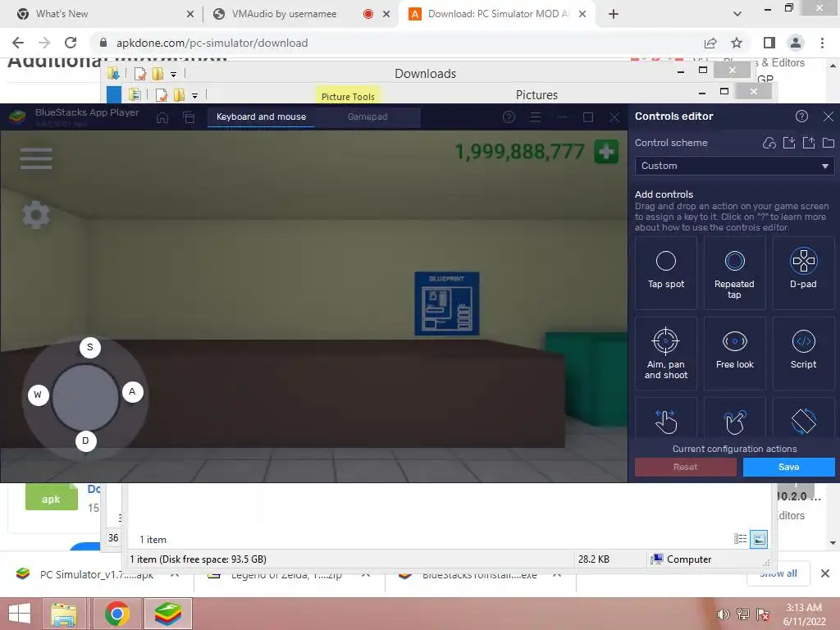Select the tilt rotate control
The width and height of the screenshot is (840, 630).
803,421
